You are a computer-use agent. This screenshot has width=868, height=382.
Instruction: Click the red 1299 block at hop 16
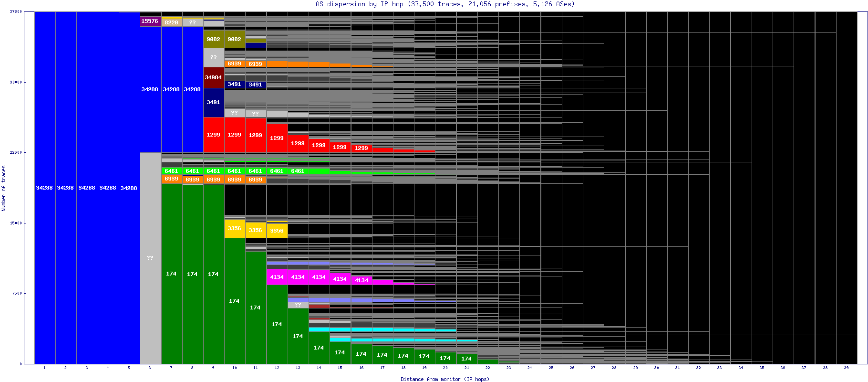(362, 148)
